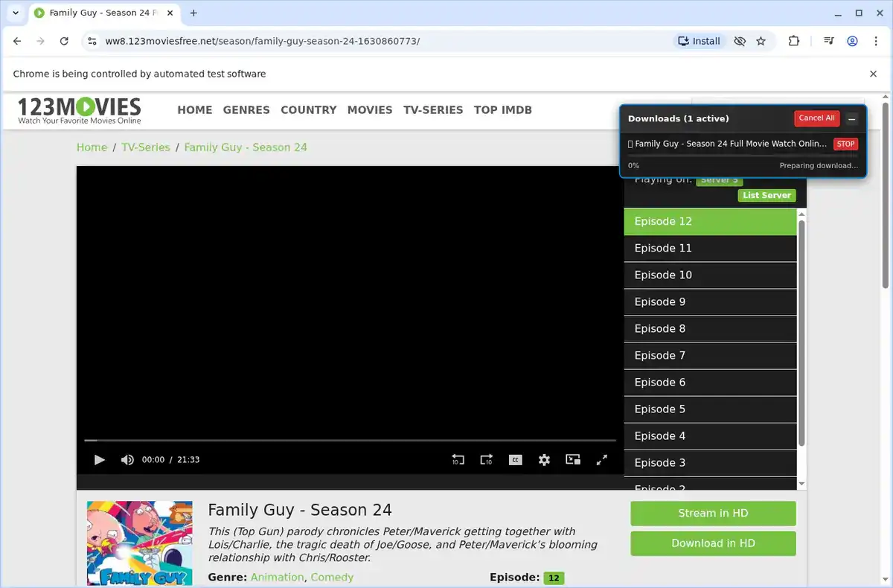
Task: Click the episode list scroll-down arrow
Action: click(x=801, y=484)
